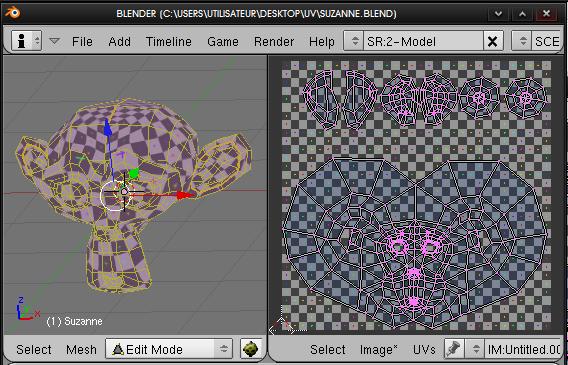Open the Timeline menu
The image size is (568, 365).
[x=169, y=42]
